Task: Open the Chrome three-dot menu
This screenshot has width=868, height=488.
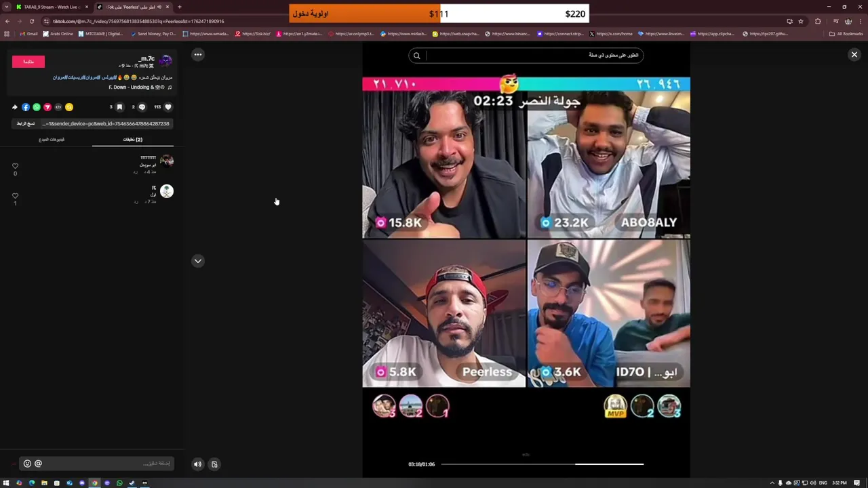Action: 861,21
